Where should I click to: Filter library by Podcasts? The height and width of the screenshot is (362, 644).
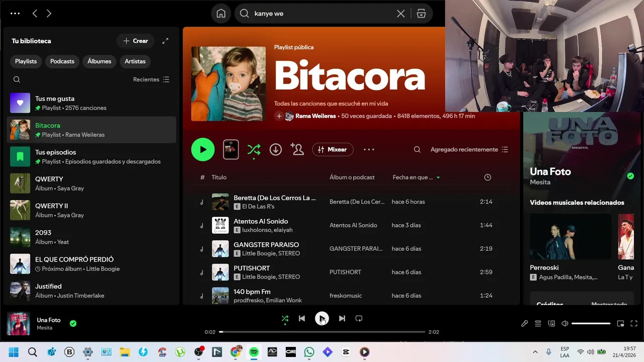[x=62, y=61]
